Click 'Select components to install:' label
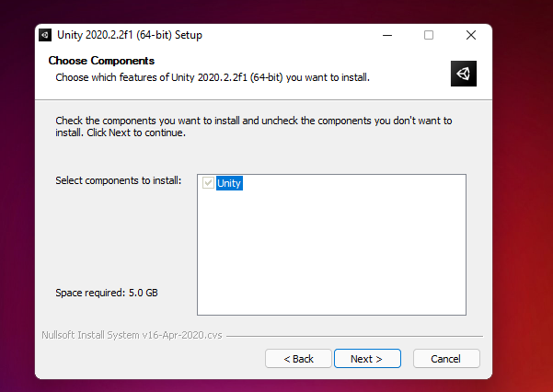This screenshot has width=553, height=392. (x=118, y=180)
